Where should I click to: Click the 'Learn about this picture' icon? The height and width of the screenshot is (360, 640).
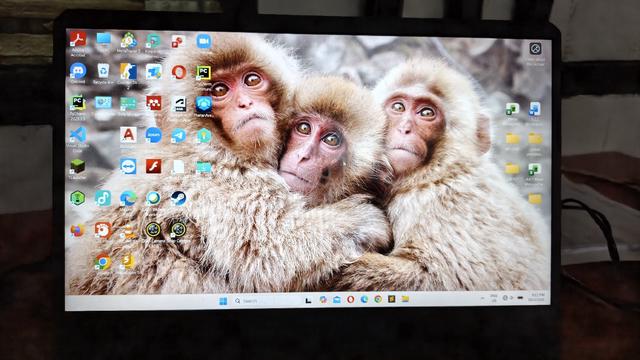[x=535, y=49]
